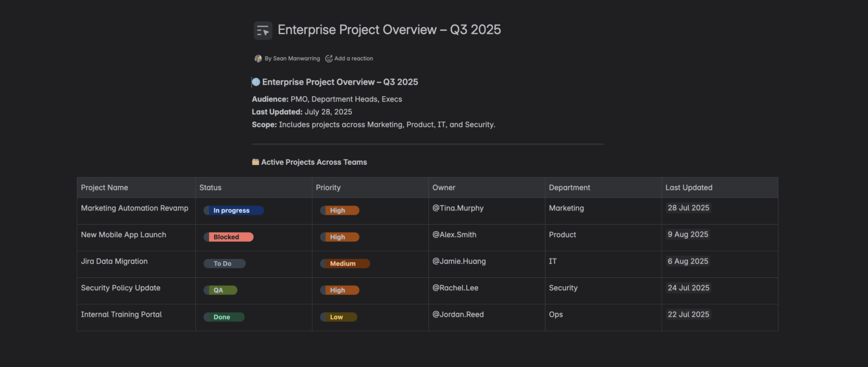This screenshot has width=868, height=367.
Task: Click the green QA status lozenge
Action: [220, 290]
